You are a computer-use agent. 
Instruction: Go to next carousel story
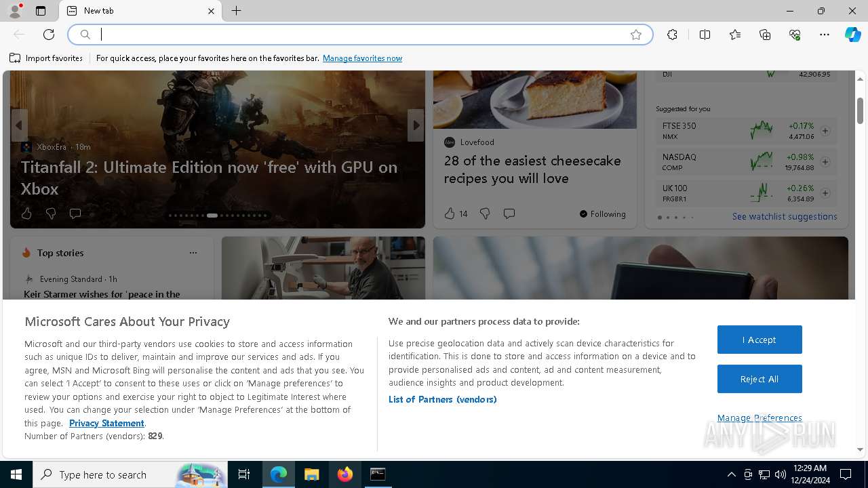(416, 125)
